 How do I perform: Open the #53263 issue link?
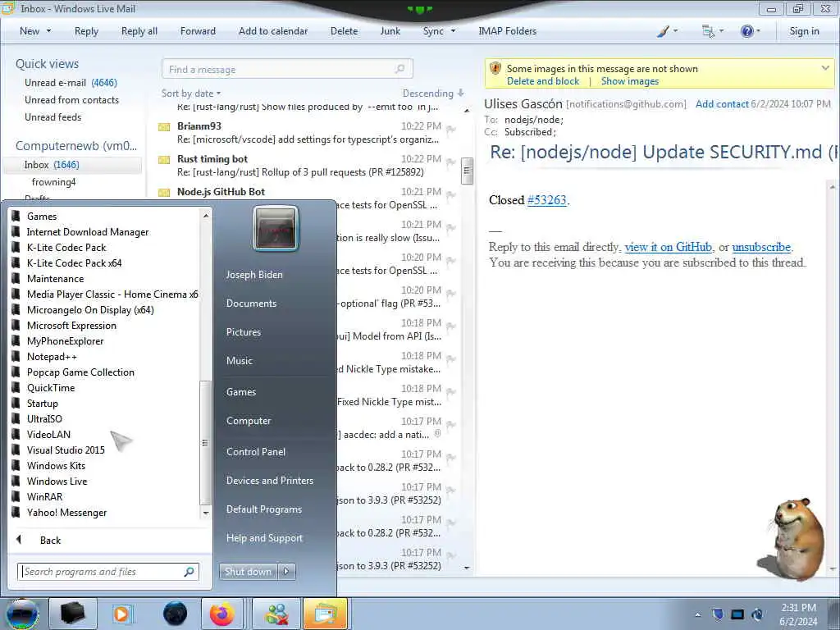tap(546, 200)
